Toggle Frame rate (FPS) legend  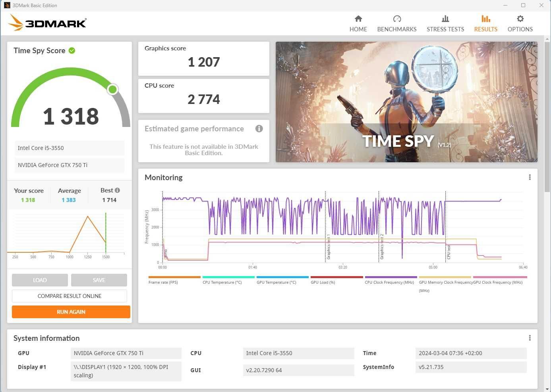click(x=174, y=280)
